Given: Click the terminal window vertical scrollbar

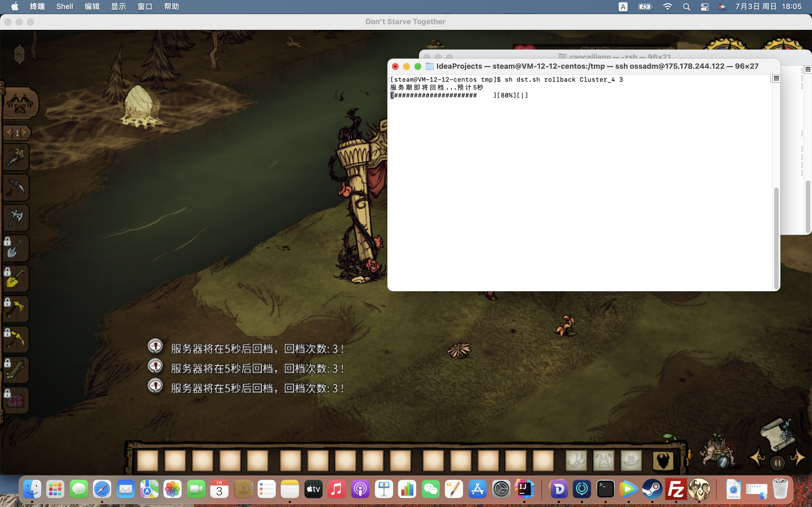Looking at the screenshot, I should point(776,238).
